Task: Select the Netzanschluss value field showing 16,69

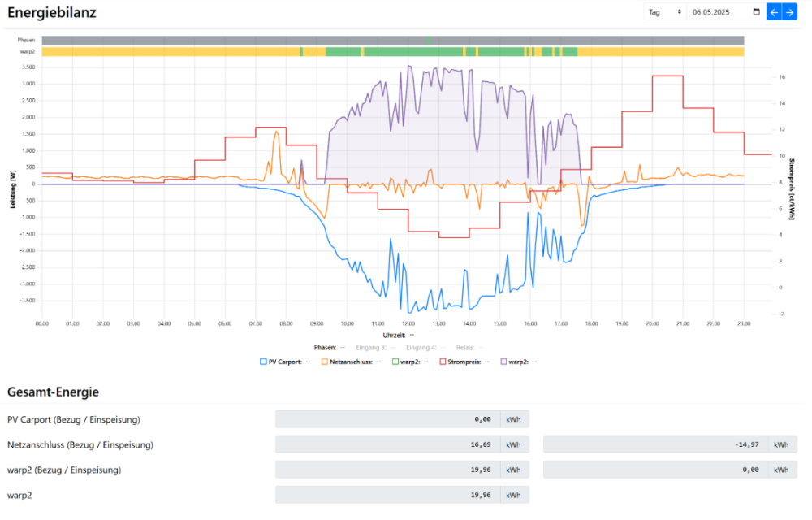Action: tap(387, 444)
